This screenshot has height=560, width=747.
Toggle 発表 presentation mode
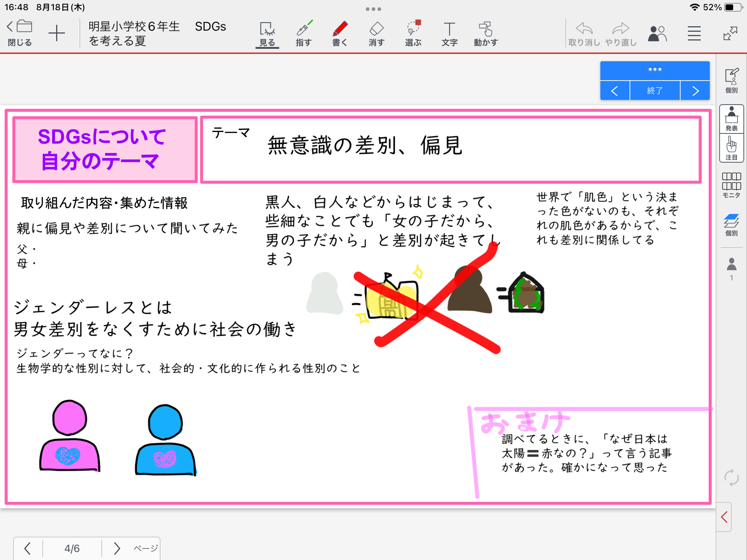[x=731, y=119]
